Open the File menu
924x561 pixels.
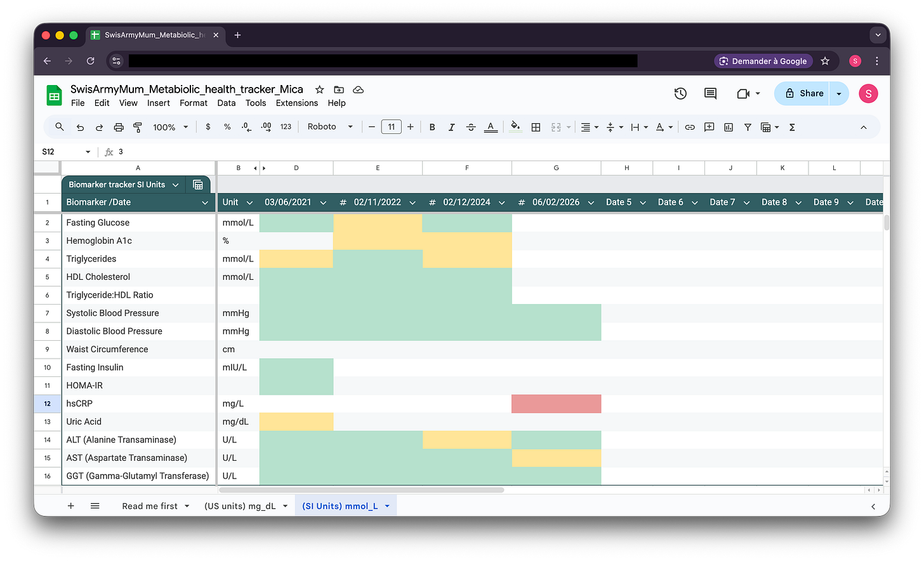pyautogui.click(x=78, y=103)
